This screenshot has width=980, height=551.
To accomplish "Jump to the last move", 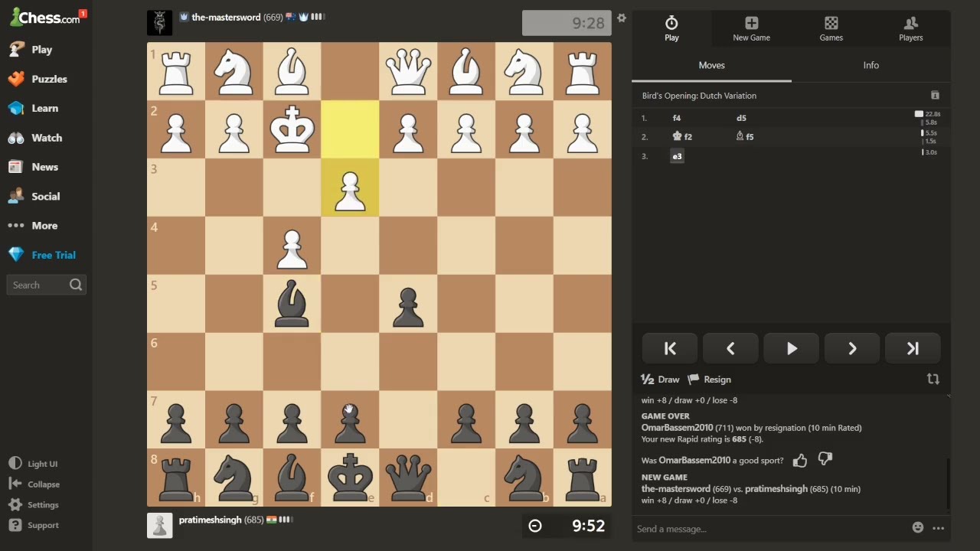I will pos(913,348).
